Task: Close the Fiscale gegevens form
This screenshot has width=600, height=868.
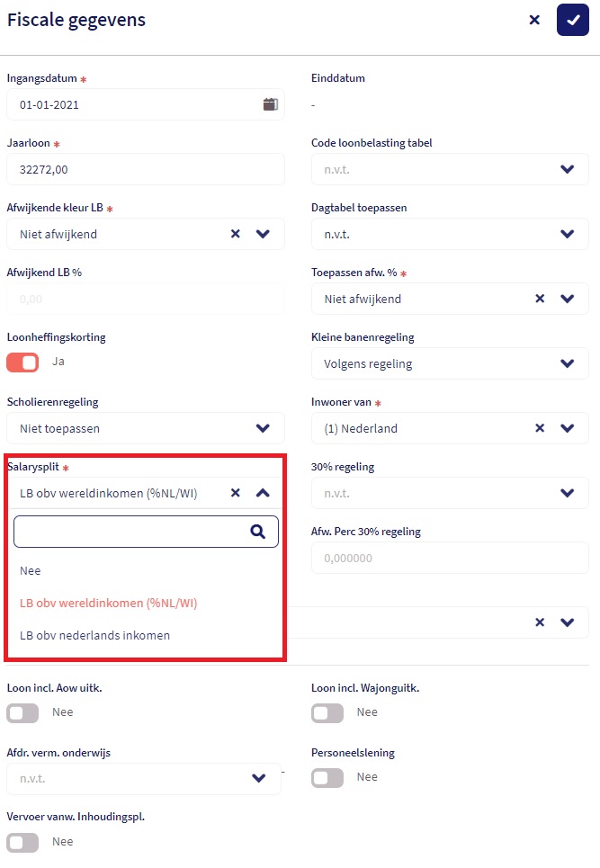Action: 534,20
